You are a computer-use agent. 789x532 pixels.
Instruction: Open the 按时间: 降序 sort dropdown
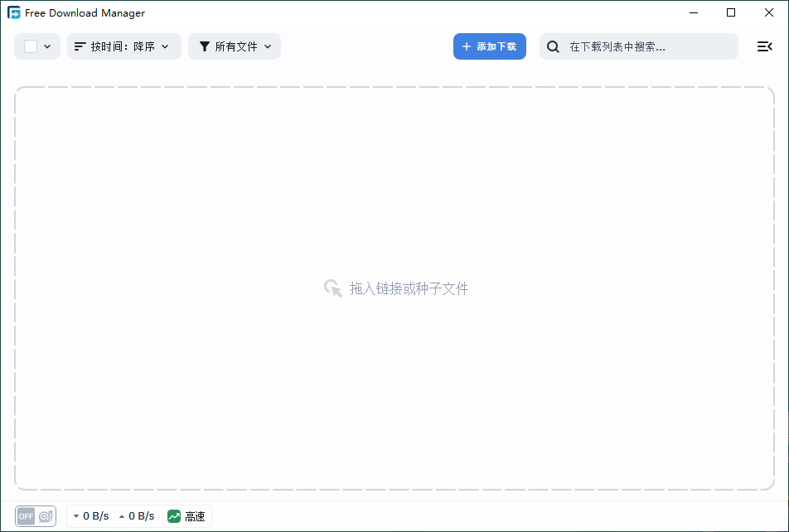point(123,46)
